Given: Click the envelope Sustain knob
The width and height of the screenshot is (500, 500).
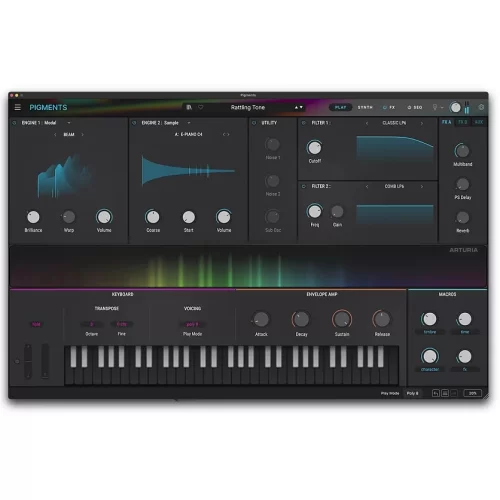Looking at the screenshot, I should [x=342, y=319].
